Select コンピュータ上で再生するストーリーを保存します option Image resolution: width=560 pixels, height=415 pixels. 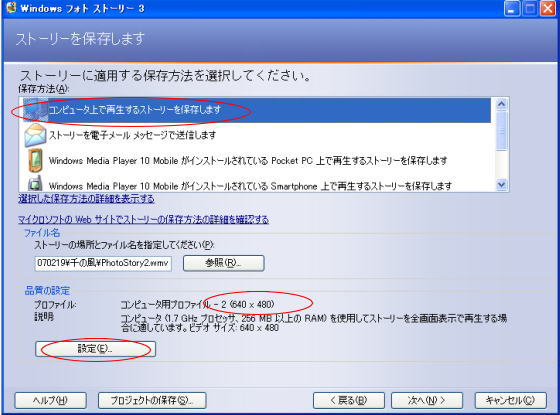256,110
